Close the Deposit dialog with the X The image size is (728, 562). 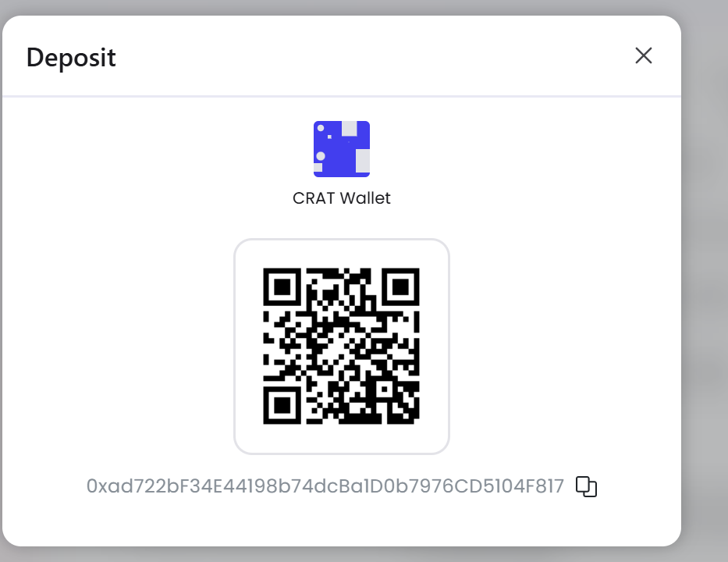click(644, 55)
